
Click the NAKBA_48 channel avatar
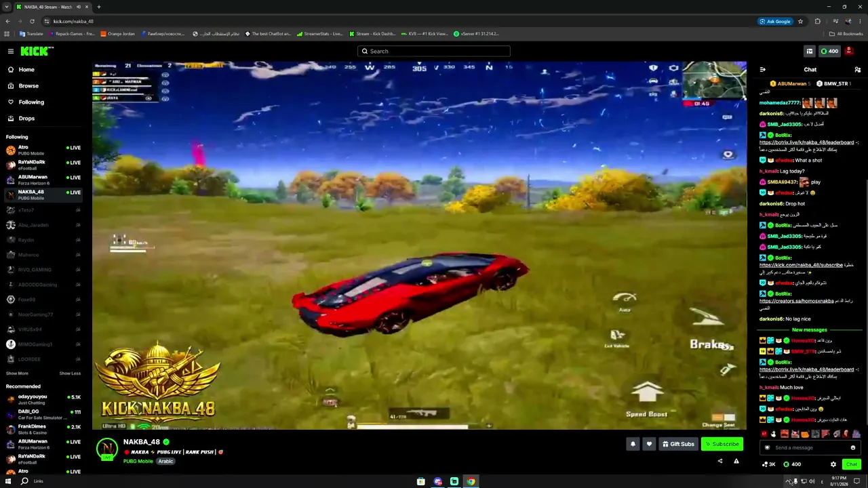click(x=106, y=449)
